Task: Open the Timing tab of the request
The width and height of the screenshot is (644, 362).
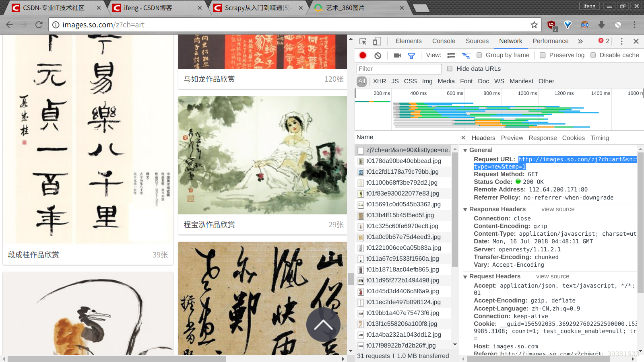Action: [599, 138]
